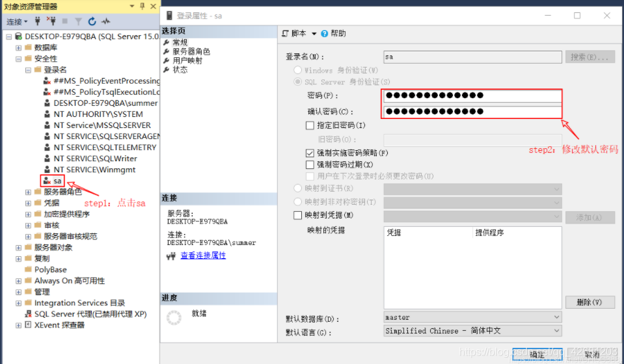This screenshot has width=624, height=364.
Task: Open the 服务器角色 page in dialog
Action: pyautogui.click(x=191, y=51)
